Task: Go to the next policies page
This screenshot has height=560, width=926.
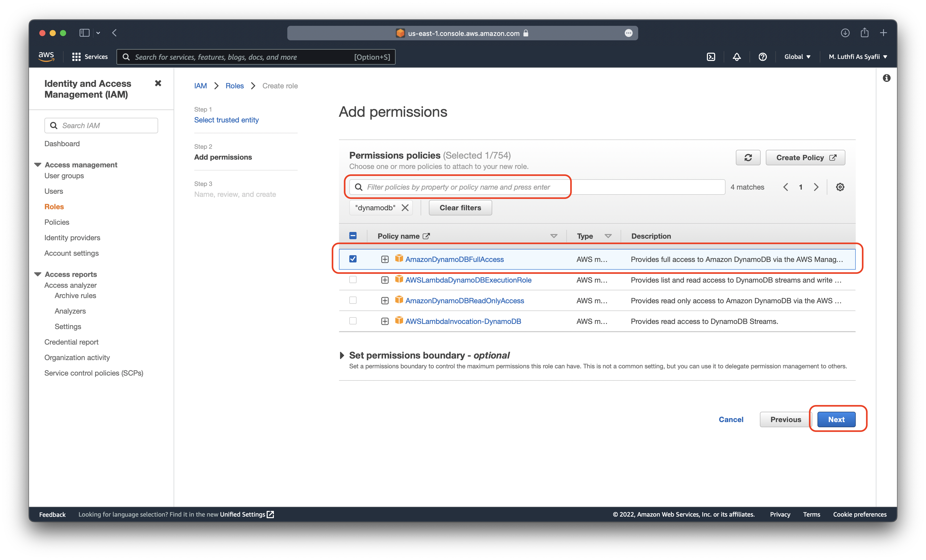Action: tap(816, 187)
